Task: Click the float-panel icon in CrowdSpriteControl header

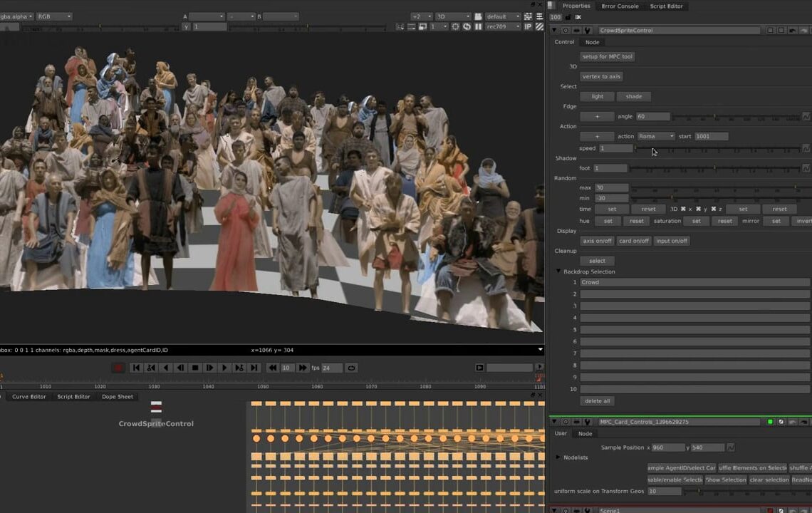Action: tap(771, 30)
